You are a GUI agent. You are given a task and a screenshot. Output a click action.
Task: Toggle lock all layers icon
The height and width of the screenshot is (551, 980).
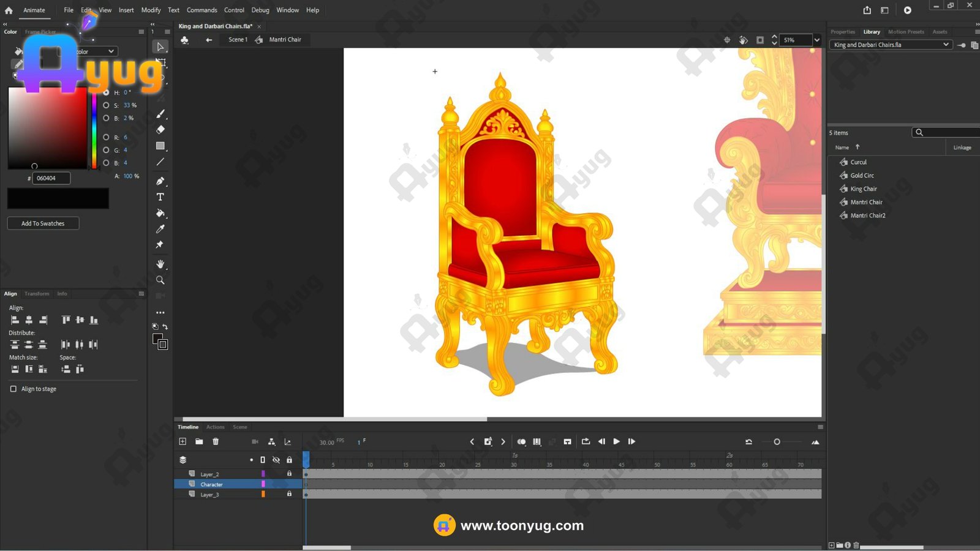point(289,460)
